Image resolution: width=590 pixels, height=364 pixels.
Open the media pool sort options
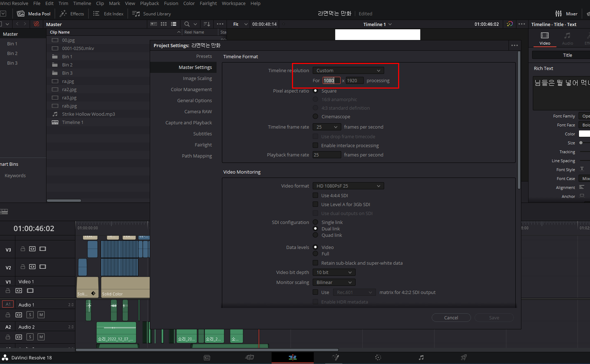[x=207, y=24]
